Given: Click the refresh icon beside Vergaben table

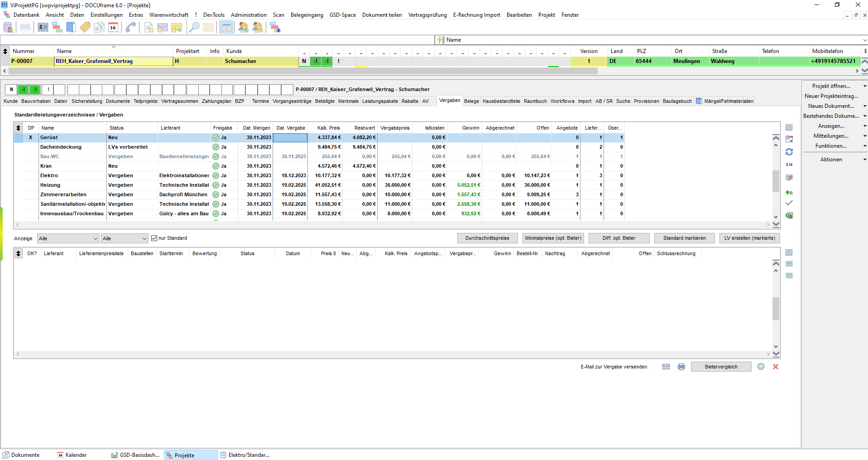Looking at the screenshot, I should (x=789, y=152).
